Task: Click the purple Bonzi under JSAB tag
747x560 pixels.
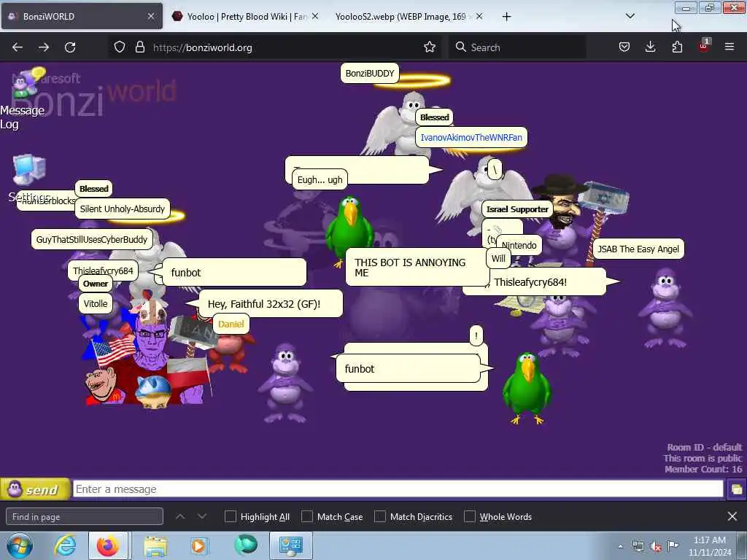Action: click(x=665, y=308)
